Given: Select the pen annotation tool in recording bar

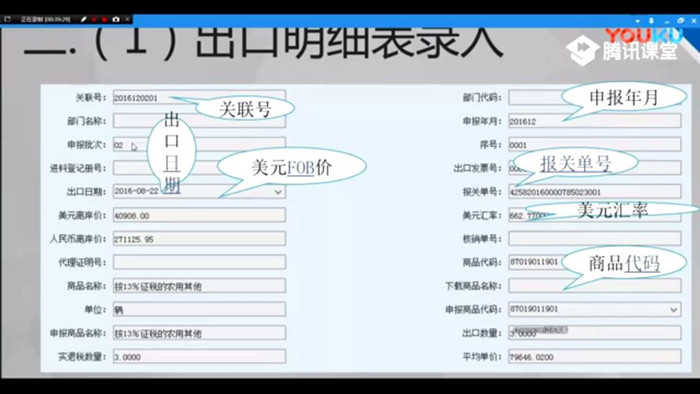Looking at the screenshot, I should [83, 20].
